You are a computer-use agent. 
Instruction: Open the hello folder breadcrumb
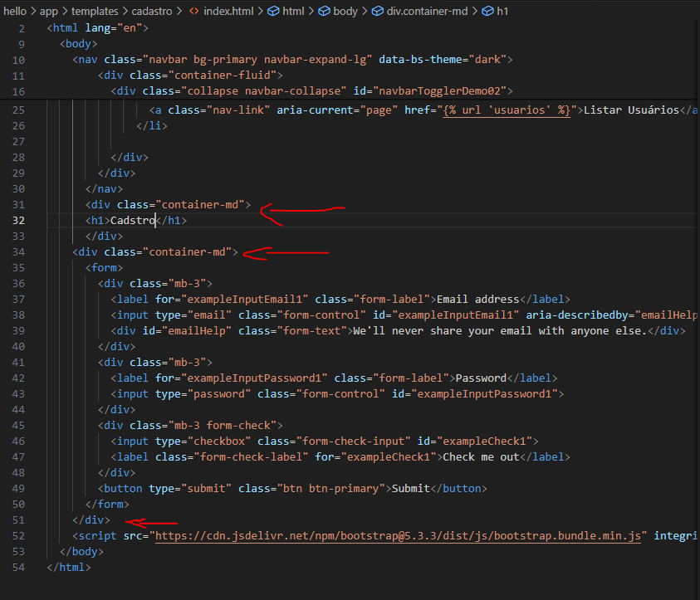coord(15,12)
